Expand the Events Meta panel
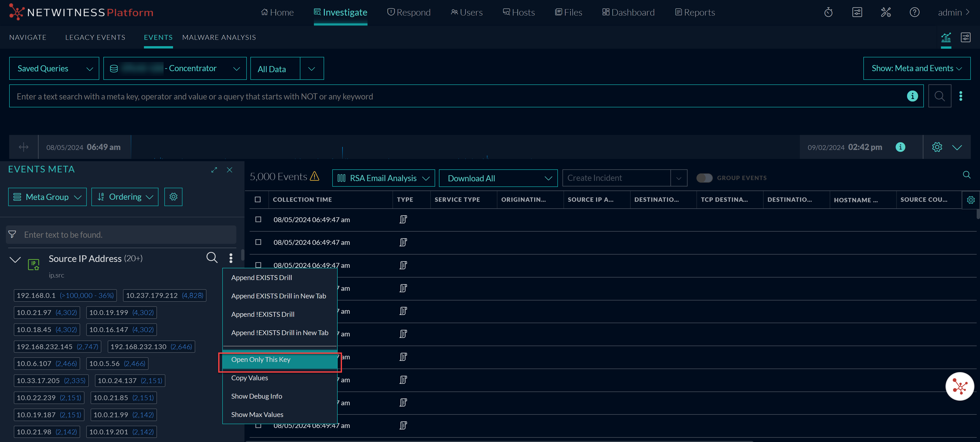The height and width of the screenshot is (442, 980). pyautogui.click(x=214, y=170)
